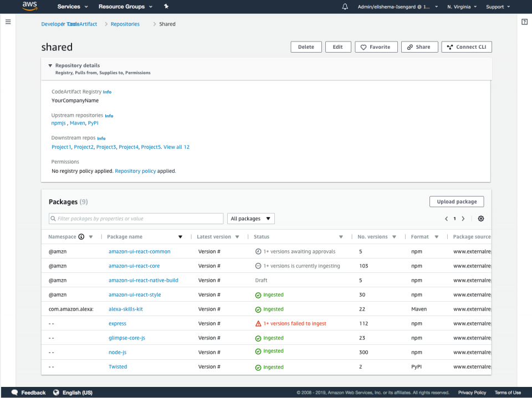Click the Delete button
The width and height of the screenshot is (532, 398).
[x=306, y=47]
